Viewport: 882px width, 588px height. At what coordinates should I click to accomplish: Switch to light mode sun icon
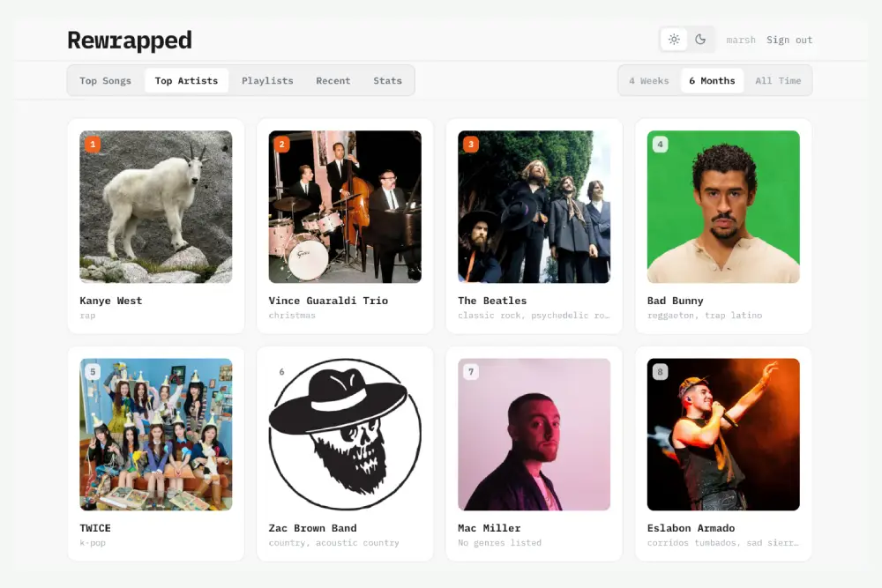tap(674, 40)
